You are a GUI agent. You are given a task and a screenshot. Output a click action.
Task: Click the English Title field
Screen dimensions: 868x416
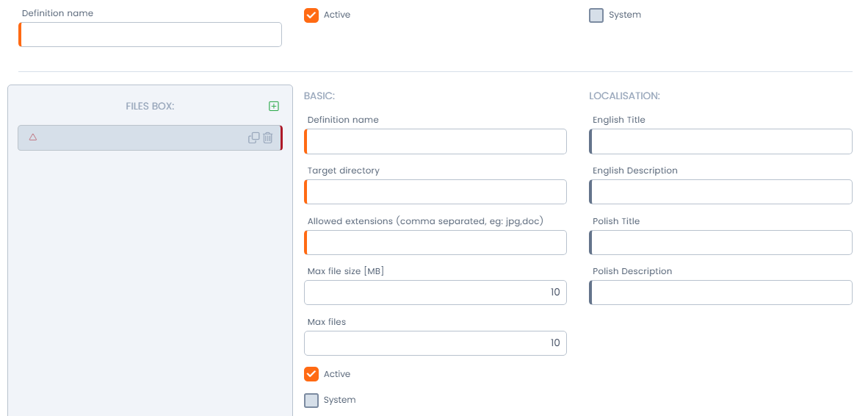721,142
